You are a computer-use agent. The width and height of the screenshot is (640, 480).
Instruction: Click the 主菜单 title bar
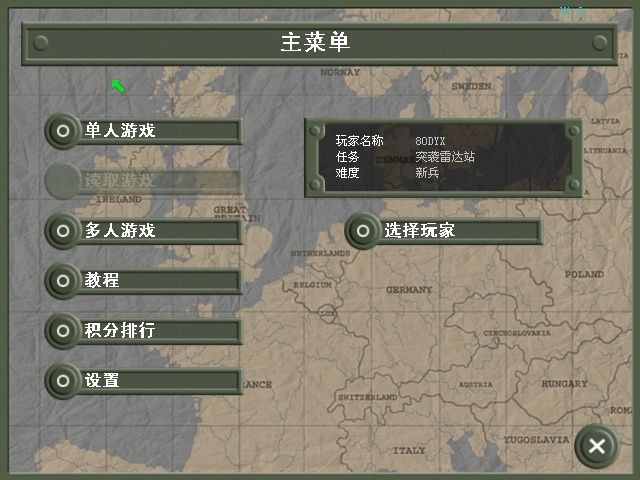[x=320, y=43]
